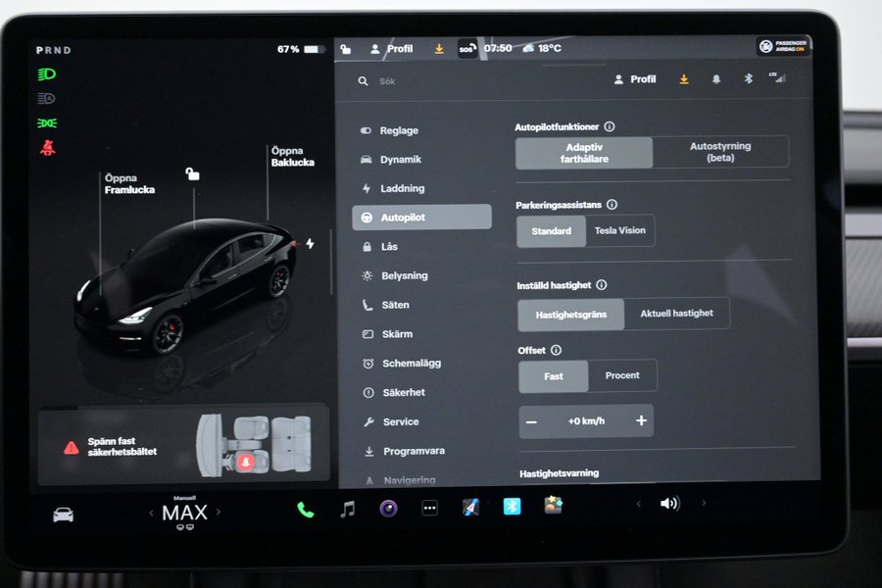This screenshot has height=588, width=882.
Task: Increase fan speed with right chevron
Action: 219,512
